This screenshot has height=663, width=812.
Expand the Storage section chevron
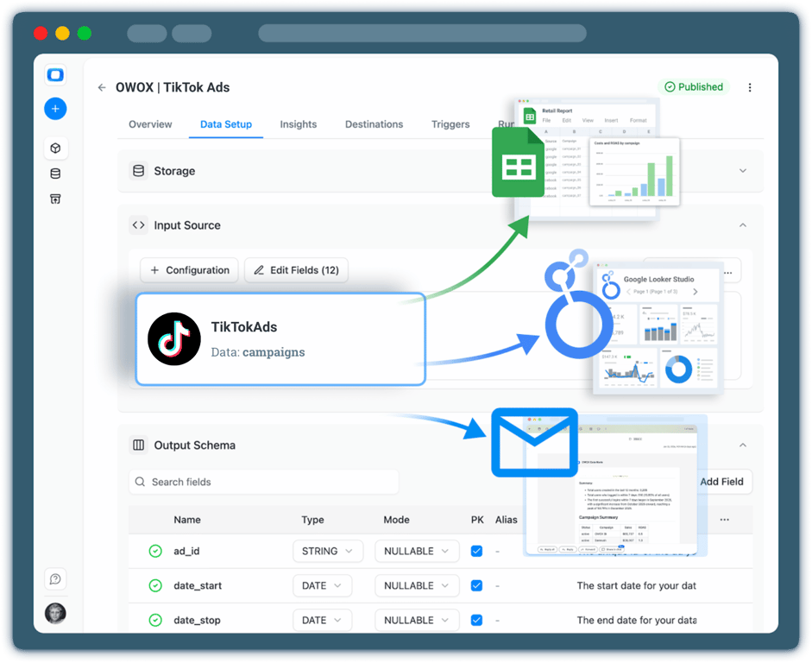click(743, 171)
